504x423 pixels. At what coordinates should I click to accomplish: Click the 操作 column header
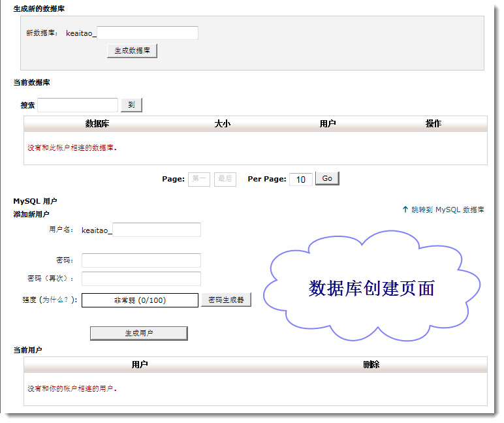click(x=433, y=123)
